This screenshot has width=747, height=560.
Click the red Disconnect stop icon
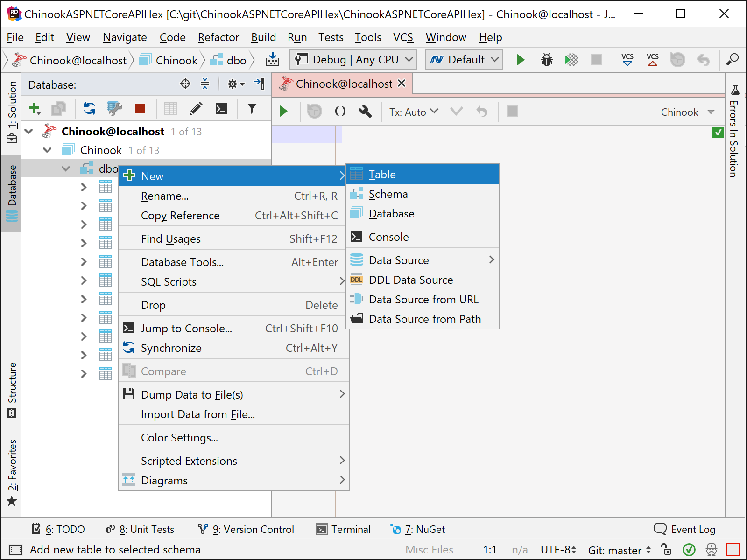(x=140, y=108)
